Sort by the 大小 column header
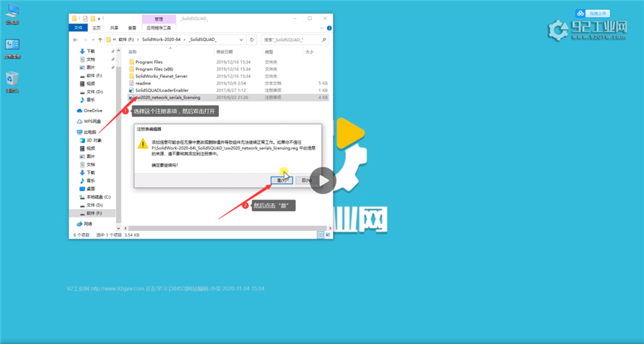This screenshot has height=344, width=644. click(x=309, y=52)
